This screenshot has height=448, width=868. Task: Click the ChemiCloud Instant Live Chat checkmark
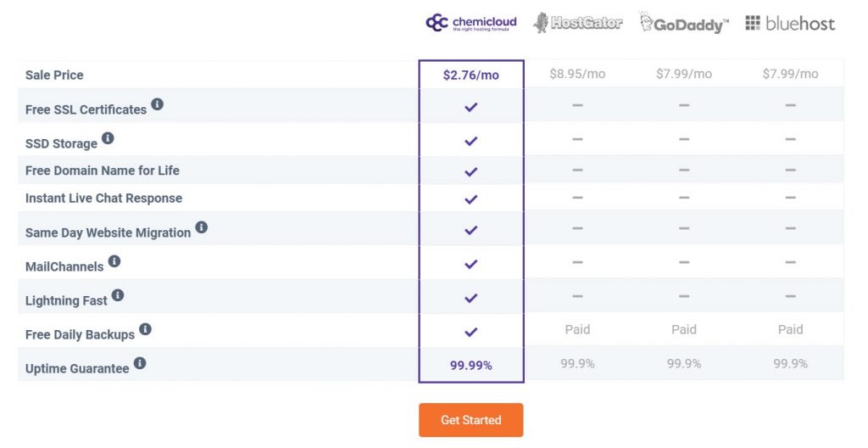470,199
